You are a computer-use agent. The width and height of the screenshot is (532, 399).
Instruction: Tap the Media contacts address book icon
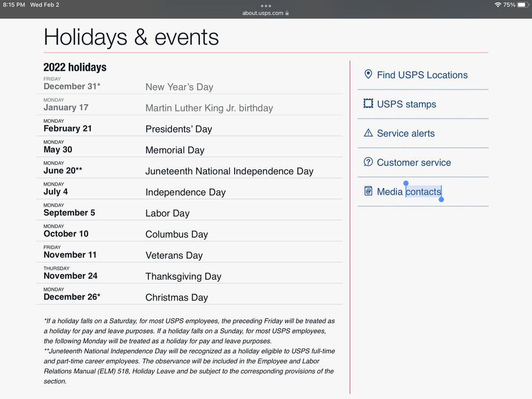pos(368,191)
